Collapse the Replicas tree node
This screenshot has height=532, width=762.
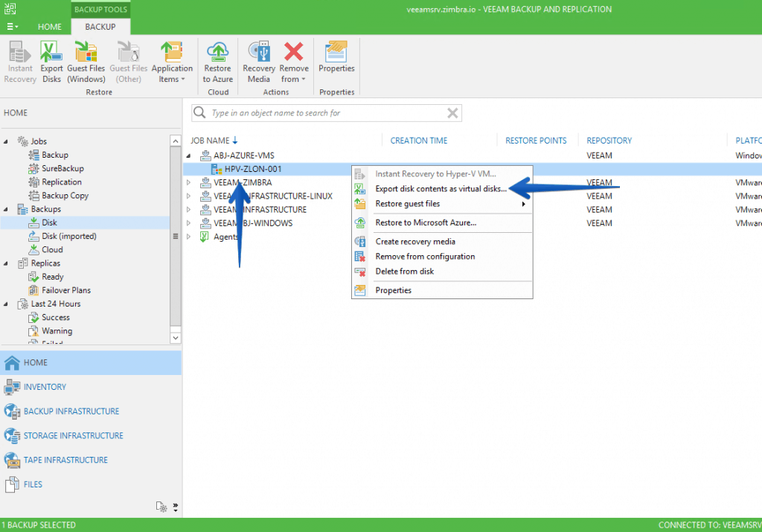point(6,263)
